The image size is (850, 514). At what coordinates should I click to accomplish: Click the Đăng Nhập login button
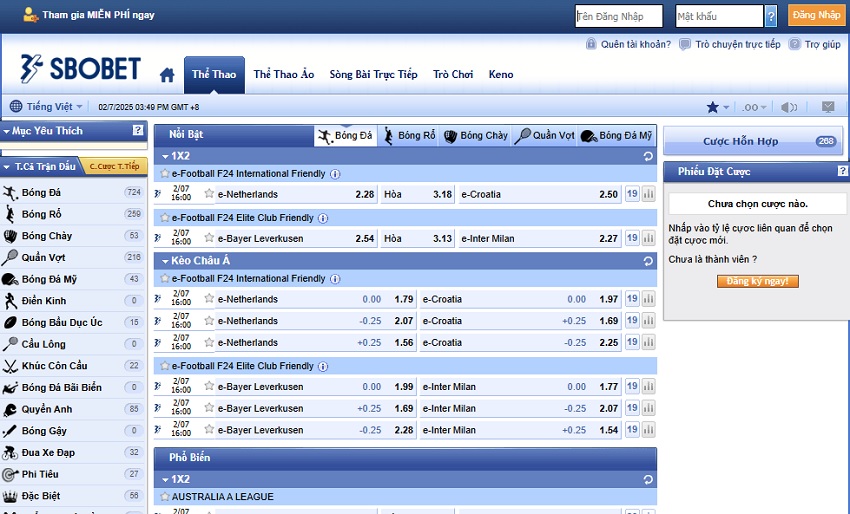(816, 15)
